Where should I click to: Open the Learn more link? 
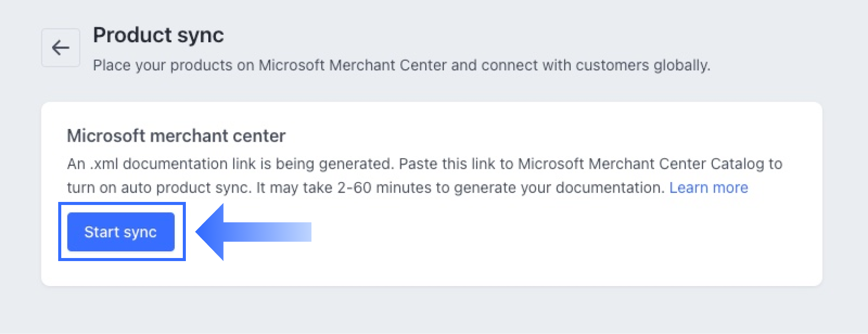click(x=708, y=188)
